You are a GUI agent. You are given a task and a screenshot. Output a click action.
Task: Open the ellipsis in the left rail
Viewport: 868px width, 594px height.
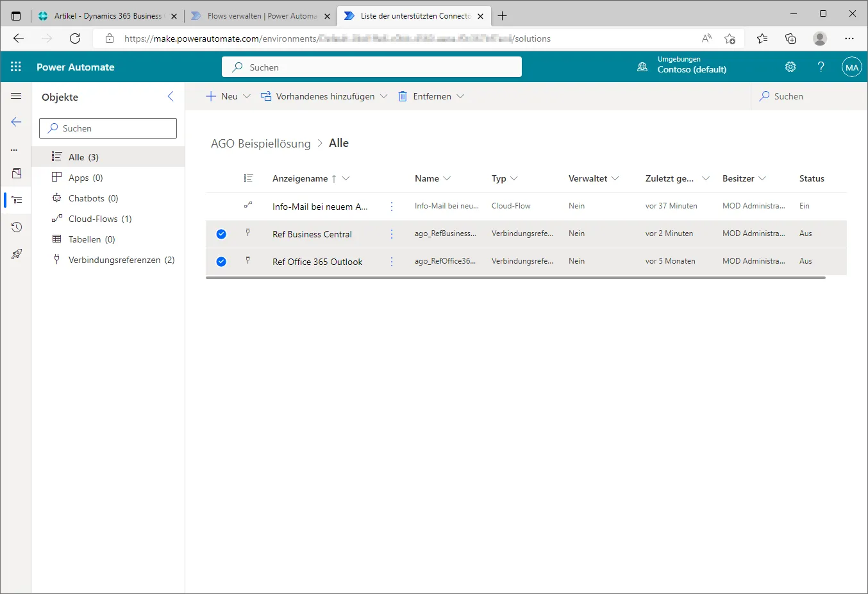coord(14,150)
